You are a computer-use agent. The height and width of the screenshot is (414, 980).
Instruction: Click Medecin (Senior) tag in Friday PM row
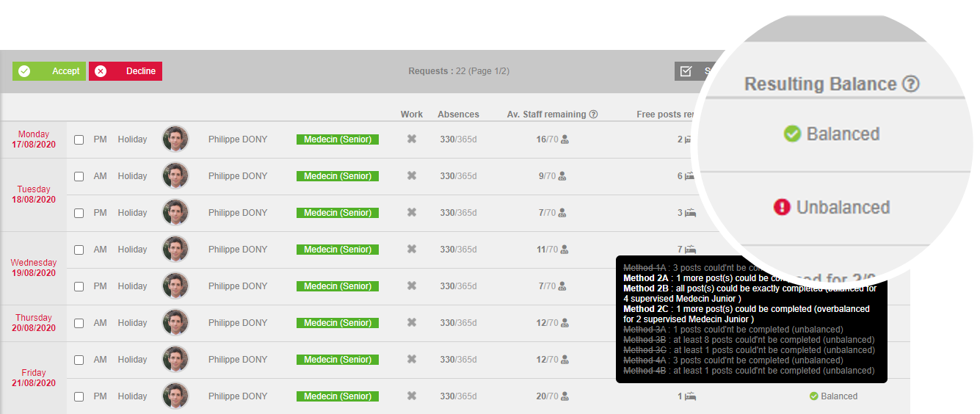tap(338, 396)
